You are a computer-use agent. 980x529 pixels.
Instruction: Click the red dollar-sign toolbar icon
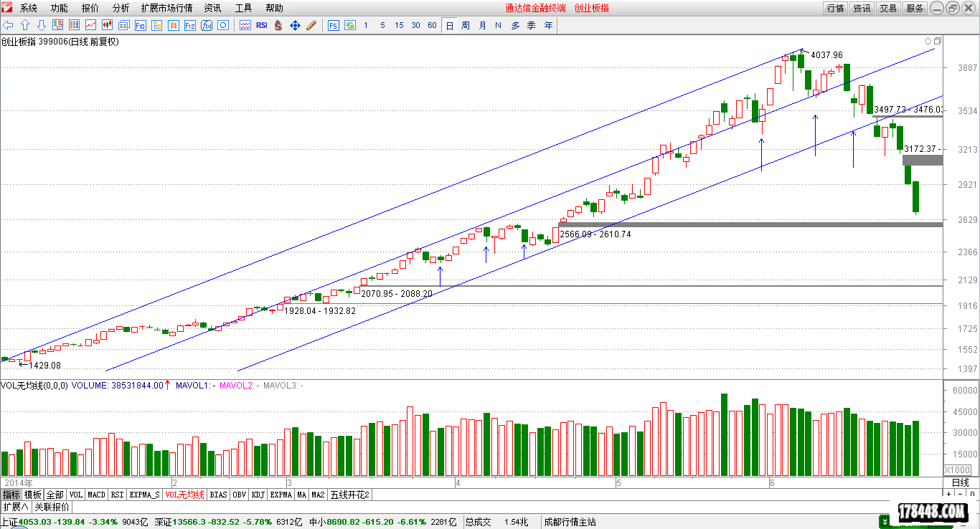pyautogui.click(x=278, y=25)
